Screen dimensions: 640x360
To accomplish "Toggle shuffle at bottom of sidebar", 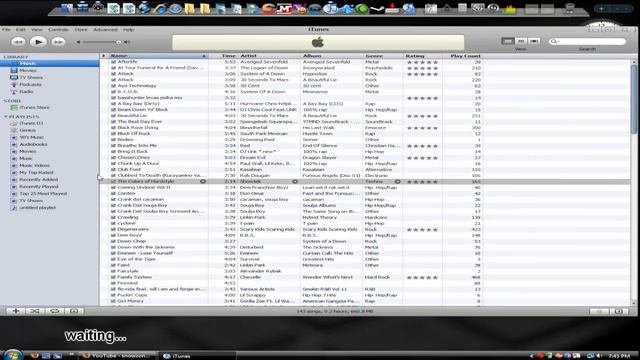I will [x=35, y=311].
